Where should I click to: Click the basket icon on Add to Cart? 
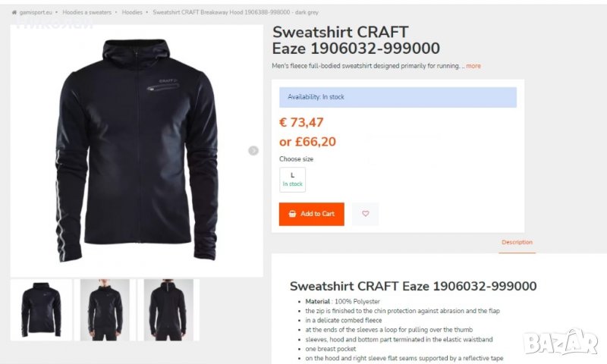292,214
